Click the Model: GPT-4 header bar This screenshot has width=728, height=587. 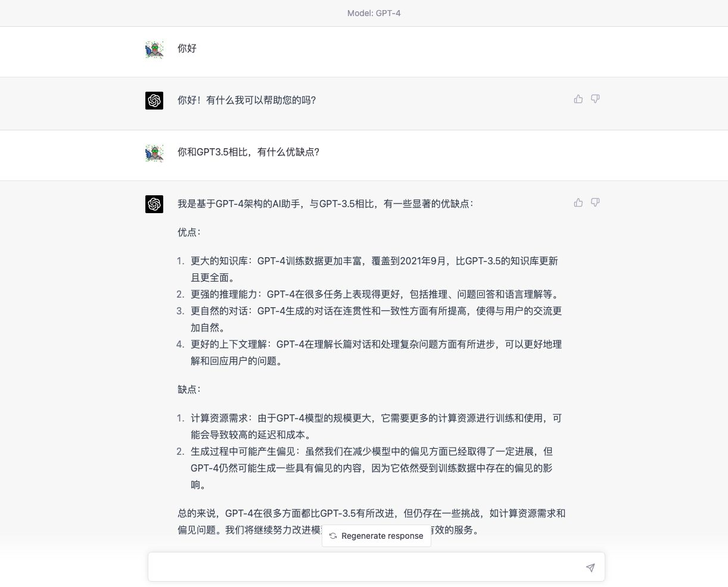[x=374, y=13]
